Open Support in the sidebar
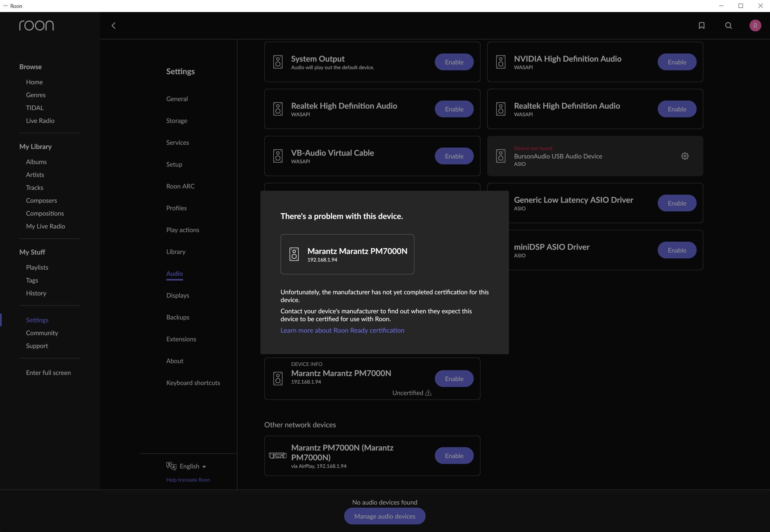Image resolution: width=770 pixels, height=532 pixels. click(37, 346)
